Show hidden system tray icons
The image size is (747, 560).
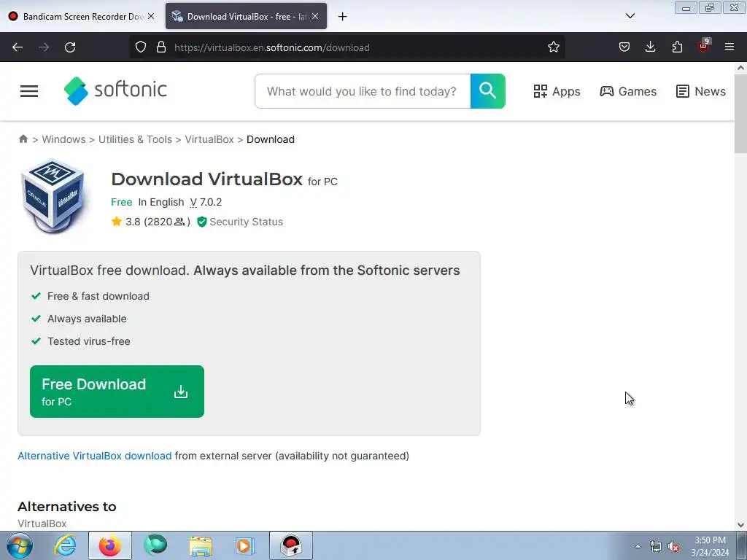[x=638, y=546]
